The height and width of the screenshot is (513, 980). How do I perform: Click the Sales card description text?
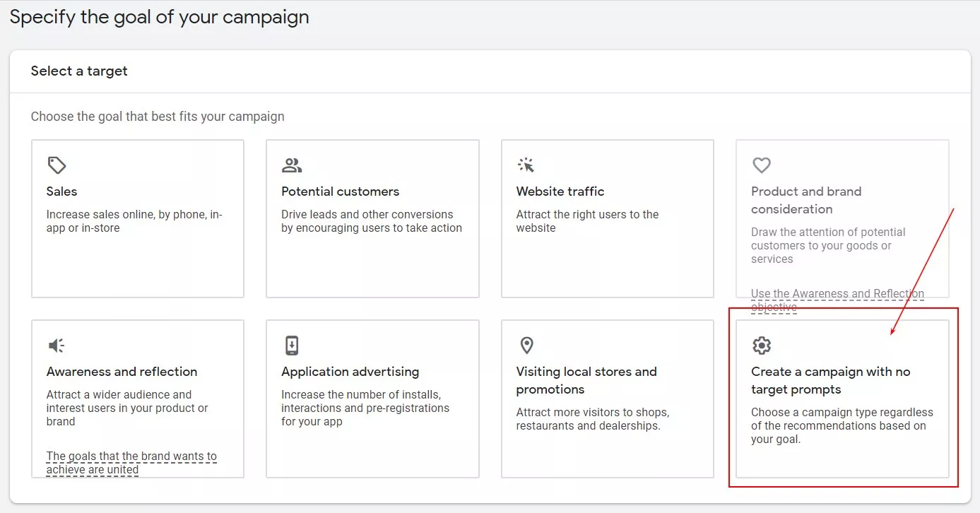tap(134, 221)
